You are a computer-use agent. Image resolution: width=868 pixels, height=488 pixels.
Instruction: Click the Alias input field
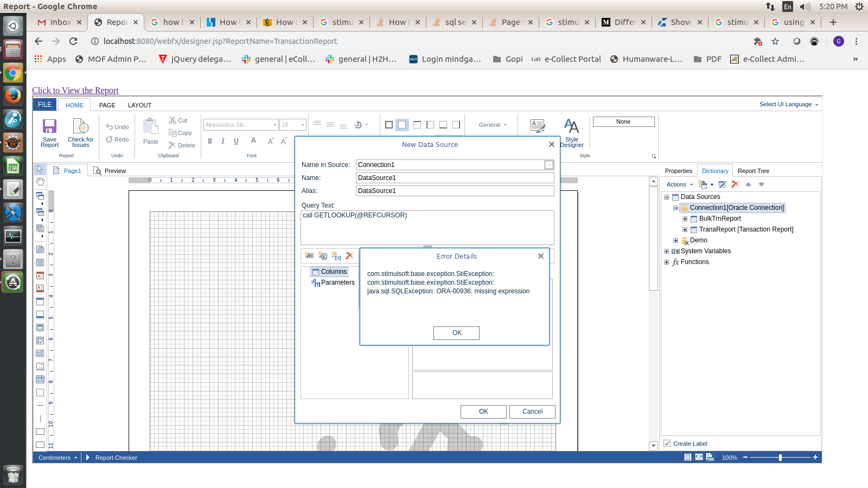pos(455,191)
